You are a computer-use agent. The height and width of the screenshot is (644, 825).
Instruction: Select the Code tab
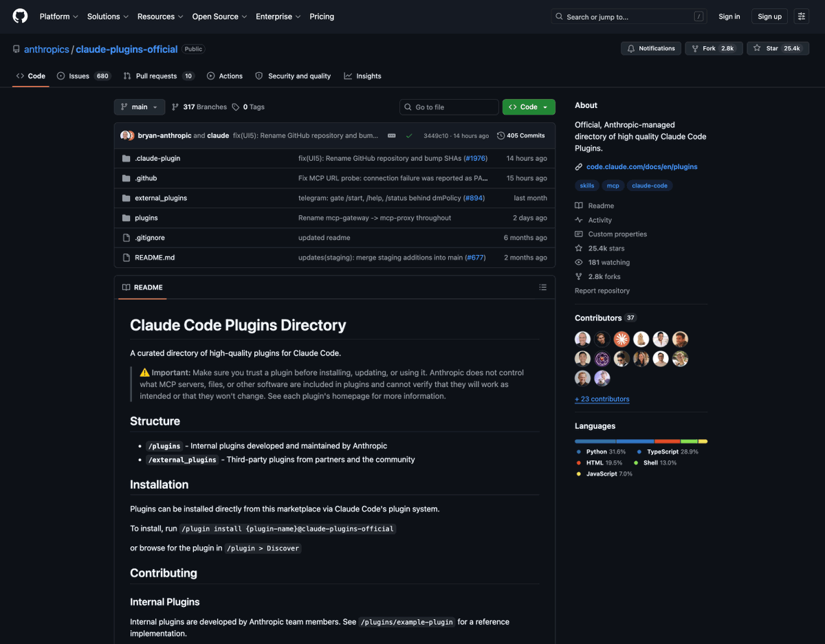point(31,76)
